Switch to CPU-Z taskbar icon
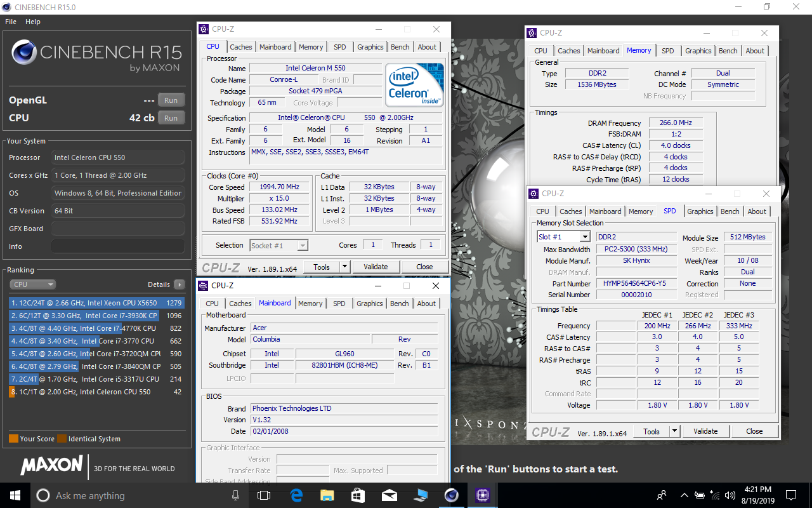Image resolution: width=812 pixels, height=508 pixels. [481, 495]
